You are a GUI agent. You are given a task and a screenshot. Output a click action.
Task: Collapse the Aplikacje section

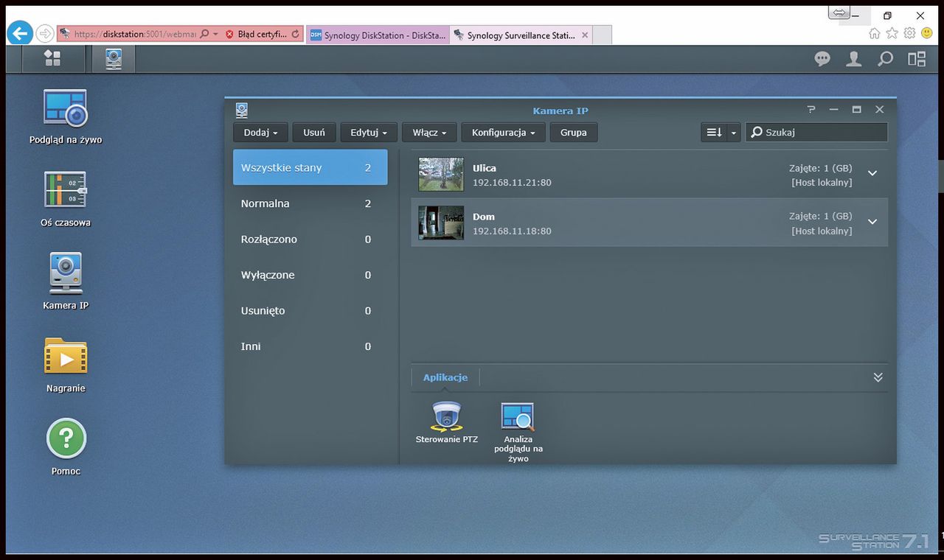pos(878,377)
